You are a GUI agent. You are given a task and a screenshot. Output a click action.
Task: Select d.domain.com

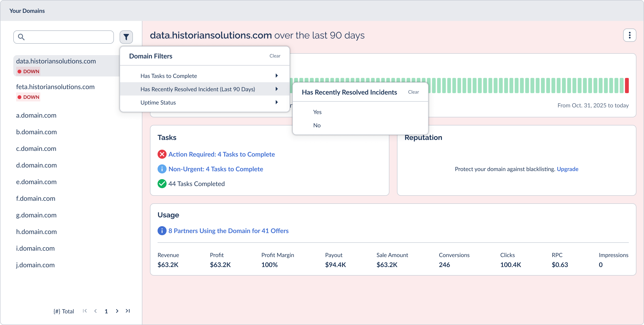coord(37,165)
